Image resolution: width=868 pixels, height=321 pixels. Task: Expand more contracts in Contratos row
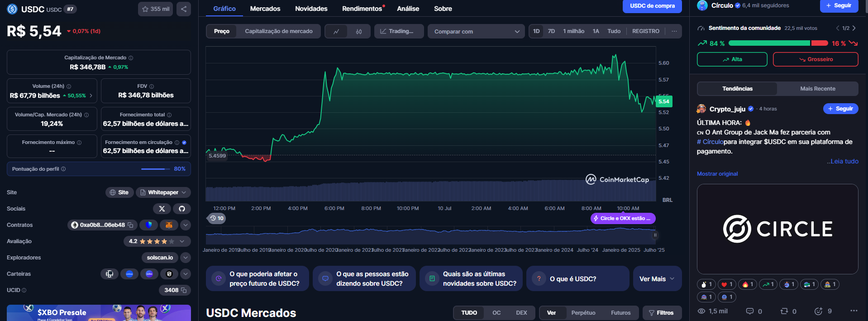pyautogui.click(x=186, y=225)
